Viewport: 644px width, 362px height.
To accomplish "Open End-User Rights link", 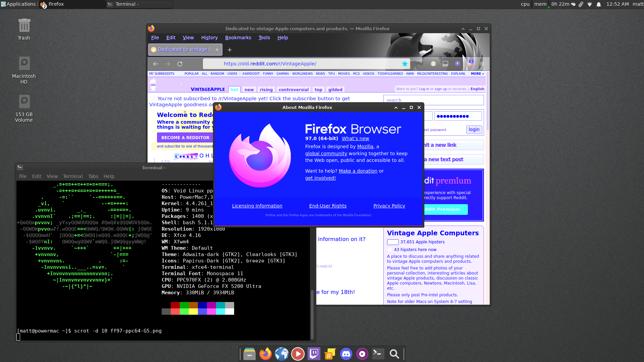I will pos(328,206).
